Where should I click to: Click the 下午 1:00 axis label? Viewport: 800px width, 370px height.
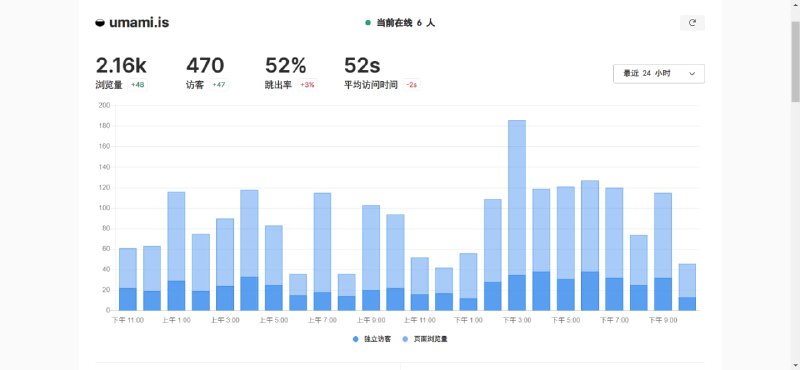coord(468,320)
